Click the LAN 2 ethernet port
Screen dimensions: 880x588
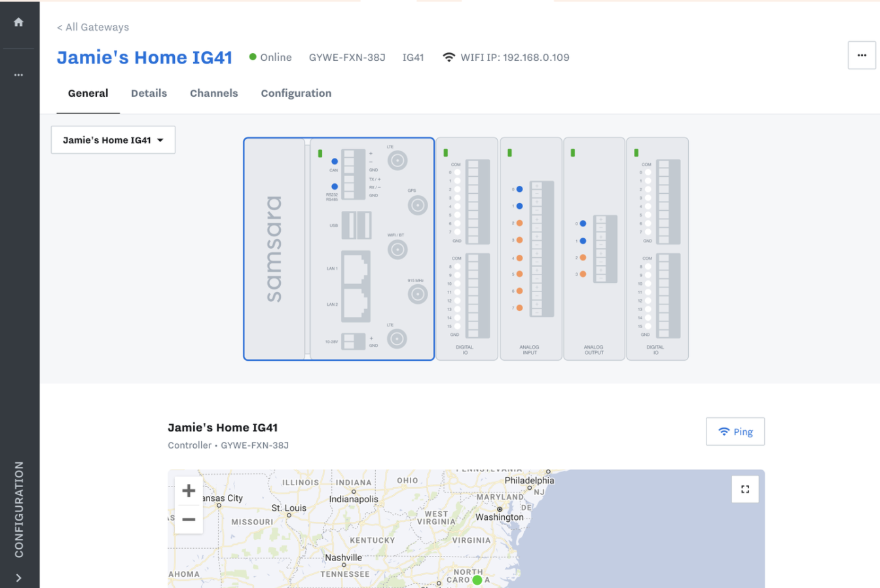[356, 304]
